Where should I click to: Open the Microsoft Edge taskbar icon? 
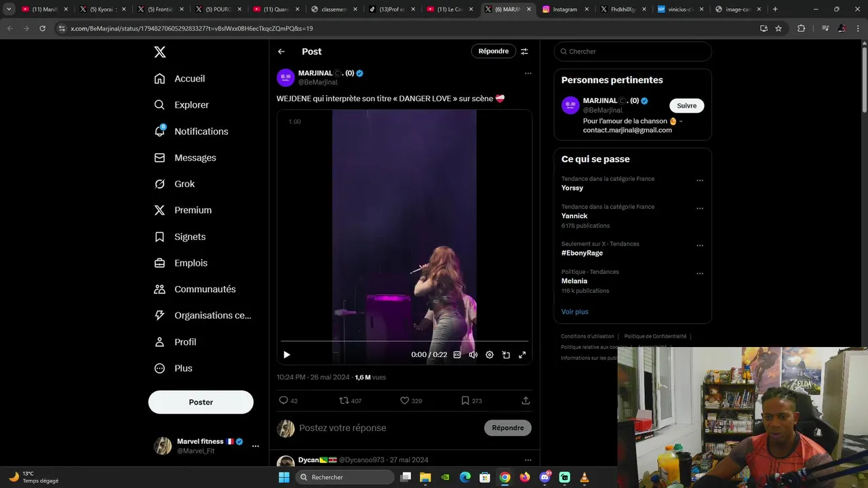465,477
